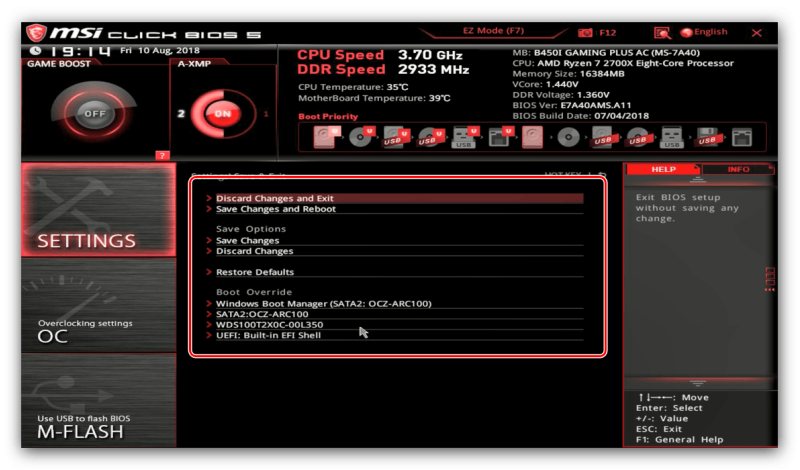Click the Memory Size 16384MB text

click(x=568, y=73)
